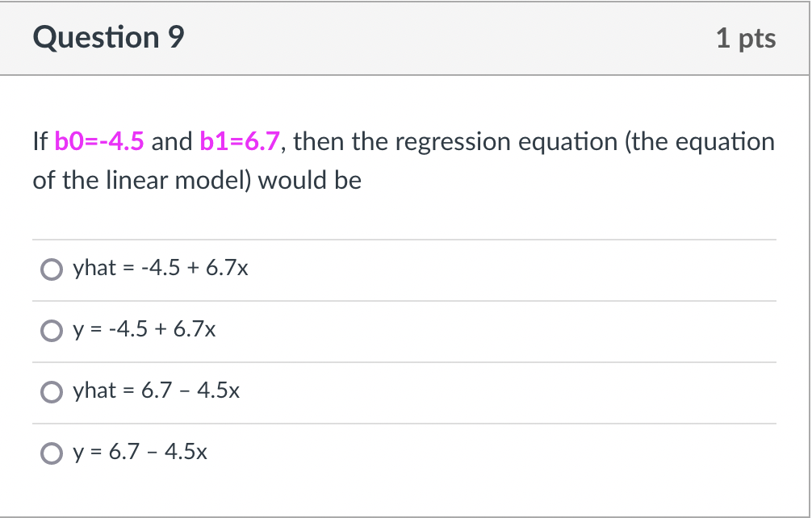Click the answer text y = -4.5 + 6.7x

click(x=144, y=329)
